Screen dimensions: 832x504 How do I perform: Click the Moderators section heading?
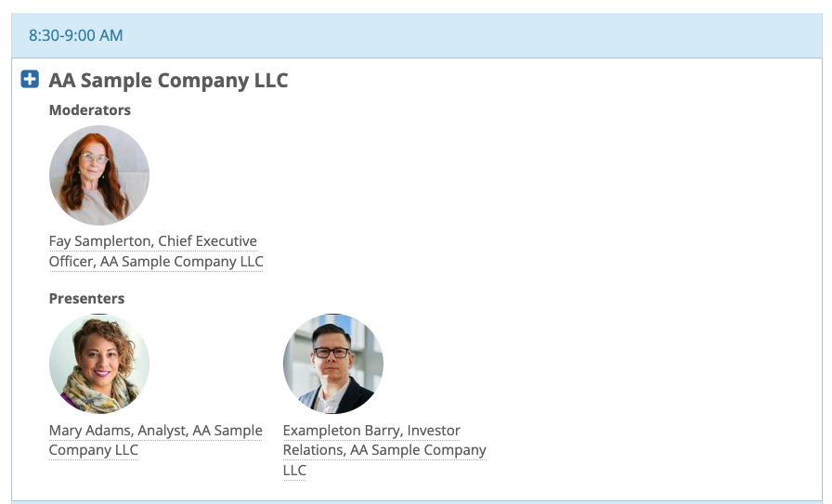click(90, 110)
